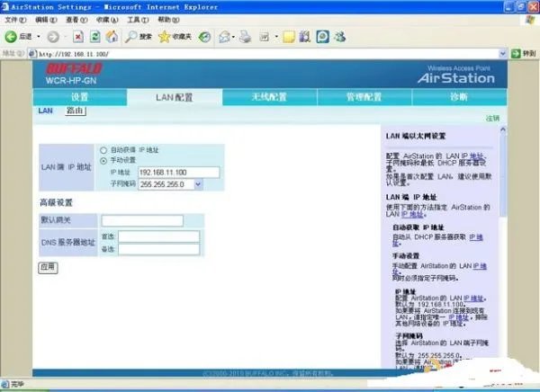Viewport: 540px width, 392px height.
Task: Click the status bar page icon
Action: [x=4, y=384]
